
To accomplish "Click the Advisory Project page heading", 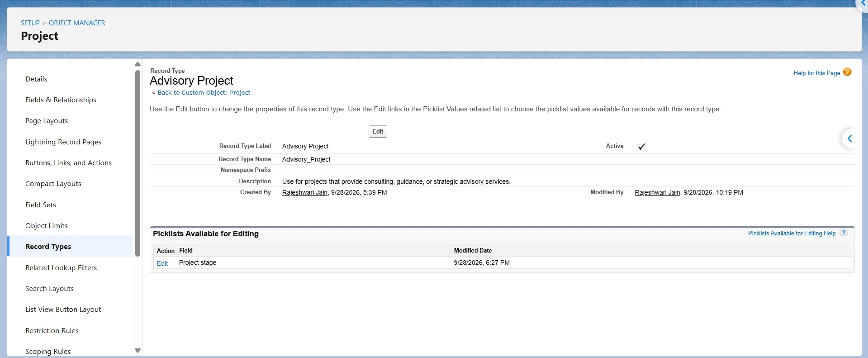I will point(191,81).
